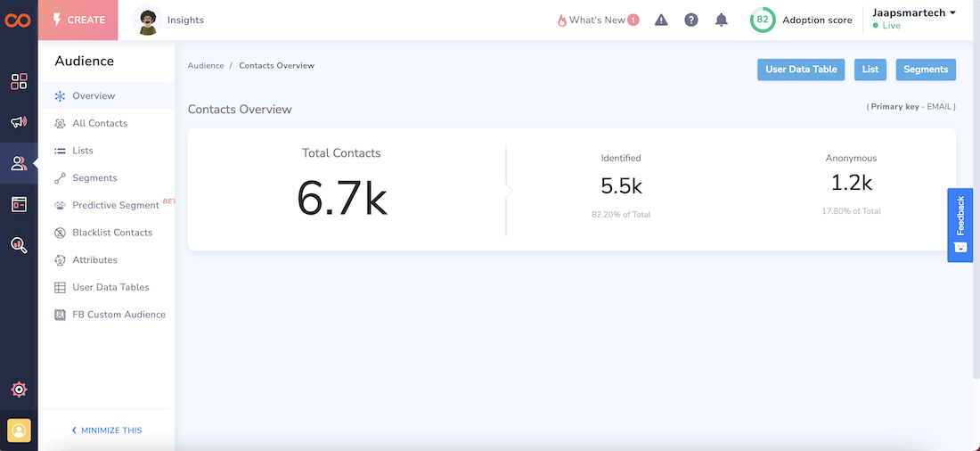
Task: Open Blacklist Contacts menu item
Action: coord(112,233)
